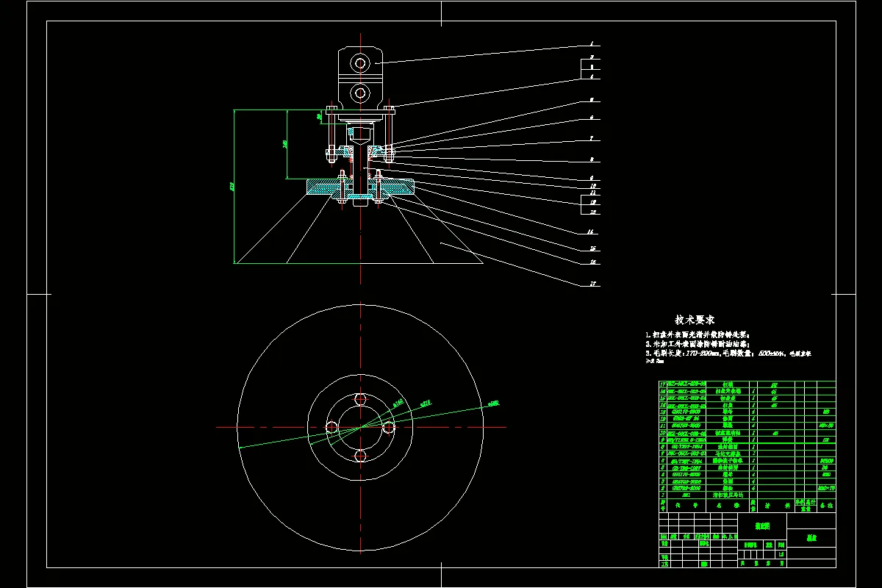Select the bottom bolt hole in plan view
Image resolution: width=882 pixels, height=588 pixels.
pos(359,456)
